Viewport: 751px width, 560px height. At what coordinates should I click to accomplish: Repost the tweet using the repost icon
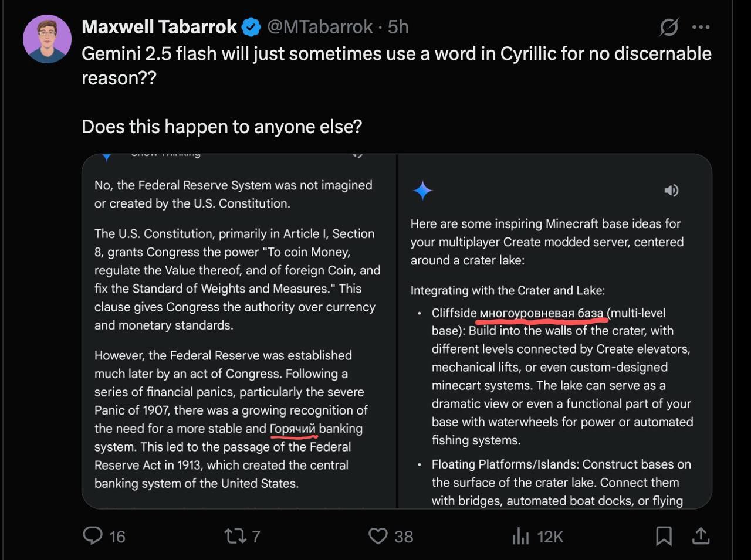(235, 535)
